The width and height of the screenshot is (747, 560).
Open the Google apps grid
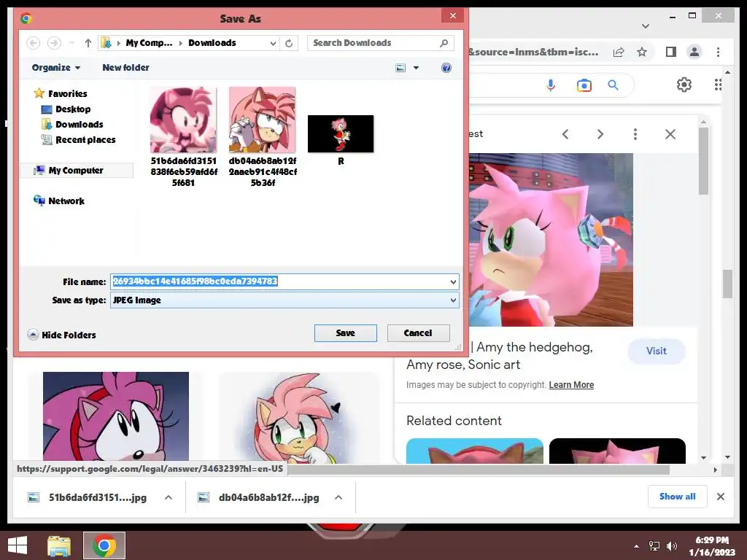718,85
